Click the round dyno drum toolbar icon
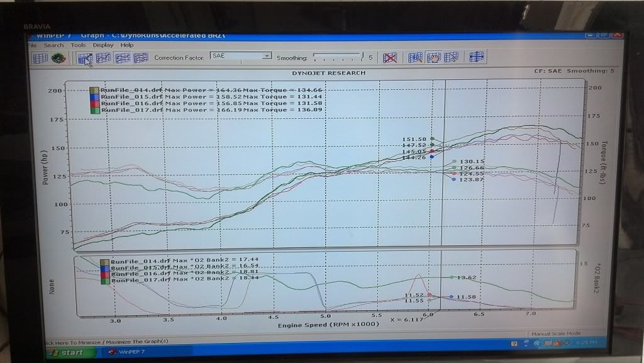This screenshot has height=363, width=644. pyautogui.click(x=58, y=58)
